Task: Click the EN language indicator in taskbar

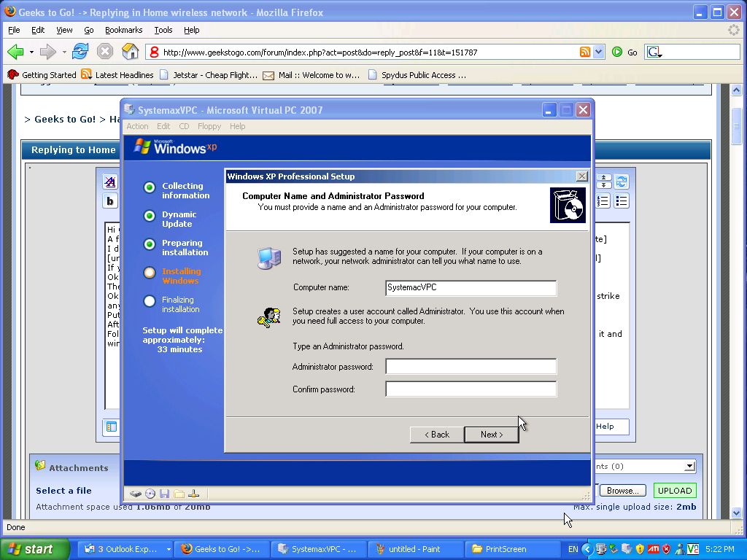Action: click(573, 549)
